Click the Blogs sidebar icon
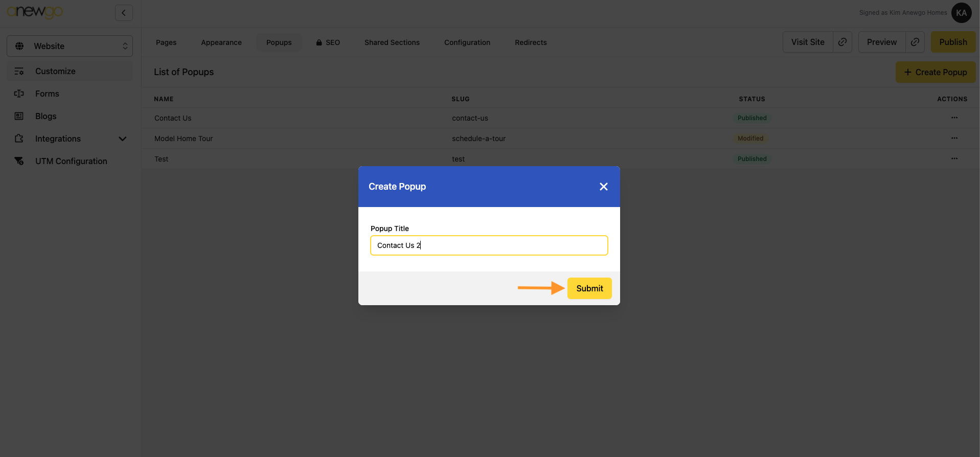Viewport: 980px width, 457px height. [19, 116]
